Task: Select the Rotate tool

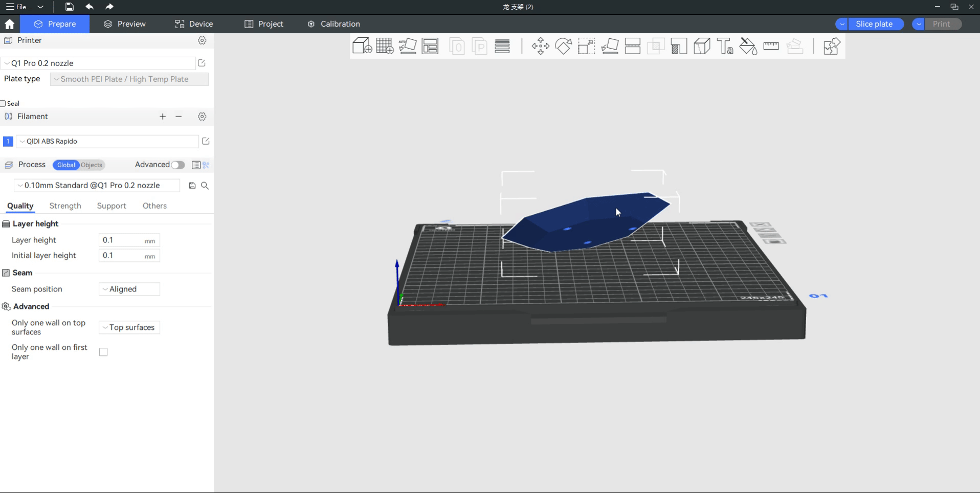Action: tap(563, 46)
